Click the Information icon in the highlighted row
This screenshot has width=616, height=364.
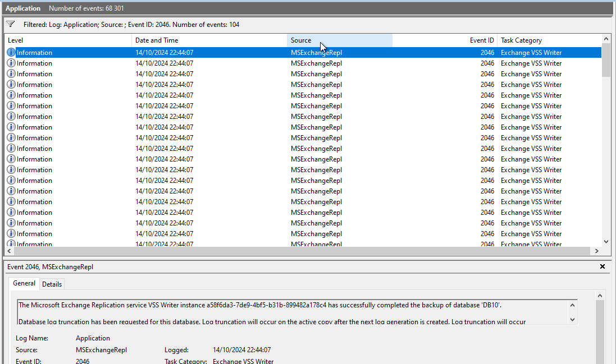[x=11, y=53]
